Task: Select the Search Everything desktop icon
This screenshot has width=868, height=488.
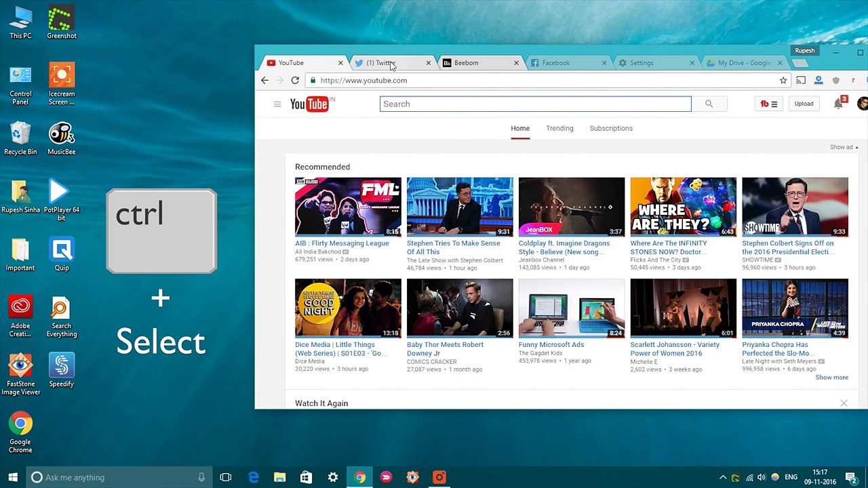Action: [62, 317]
